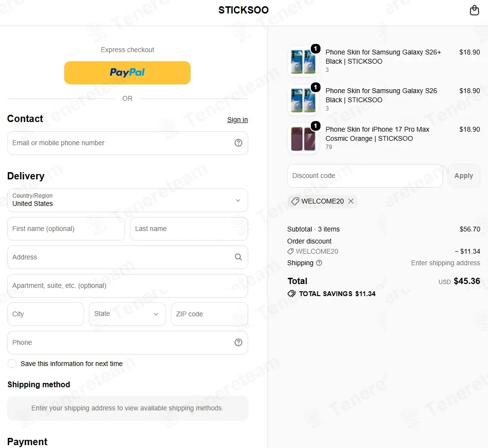Screen dimensions: 488x448
Task: Focus the Last name field
Action: 189,229
